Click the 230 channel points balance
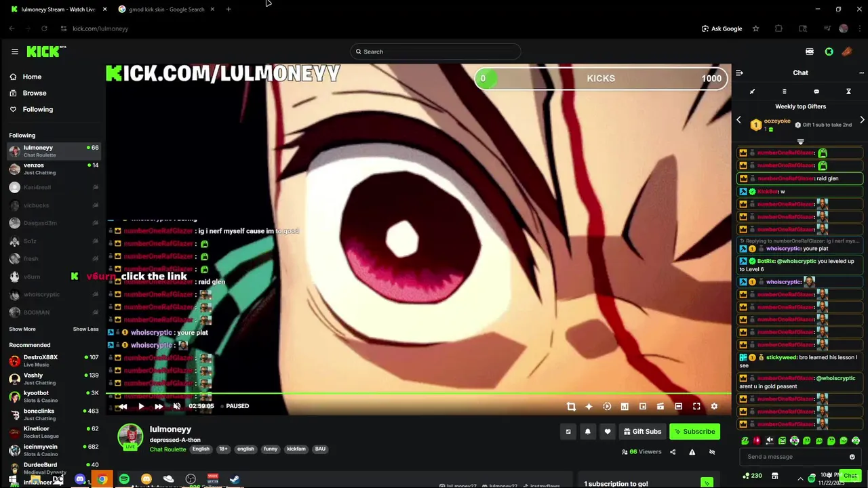The width and height of the screenshot is (868, 488). [x=752, y=476]
